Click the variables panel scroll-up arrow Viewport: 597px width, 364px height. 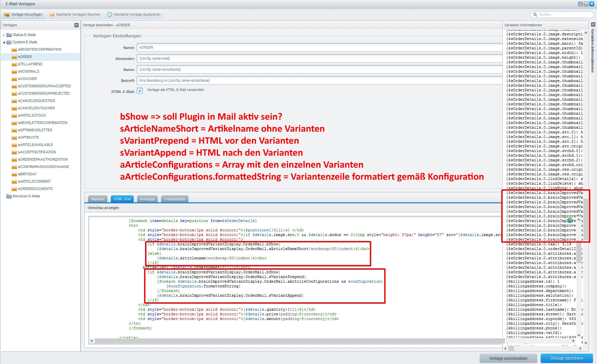tap(586, 33)
